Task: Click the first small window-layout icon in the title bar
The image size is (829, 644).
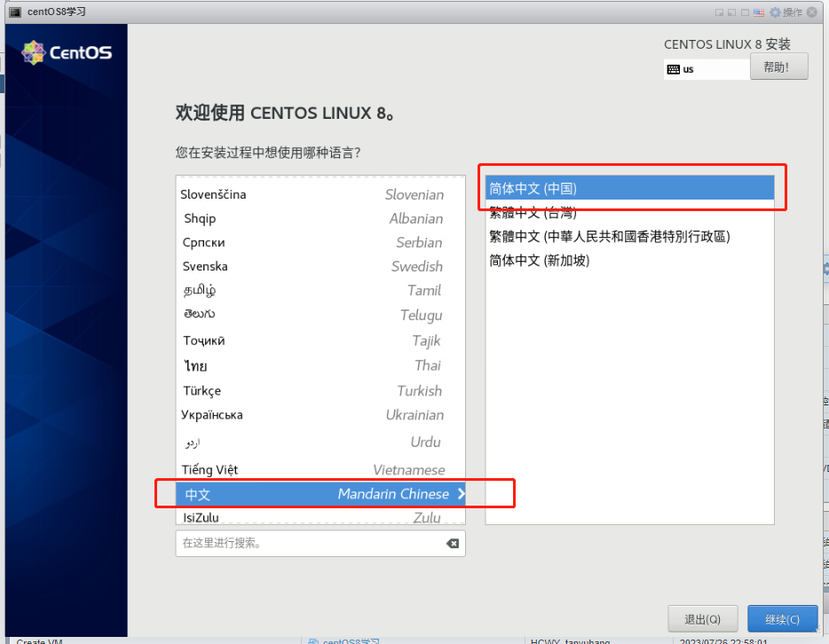Action: tap(719, 12)
